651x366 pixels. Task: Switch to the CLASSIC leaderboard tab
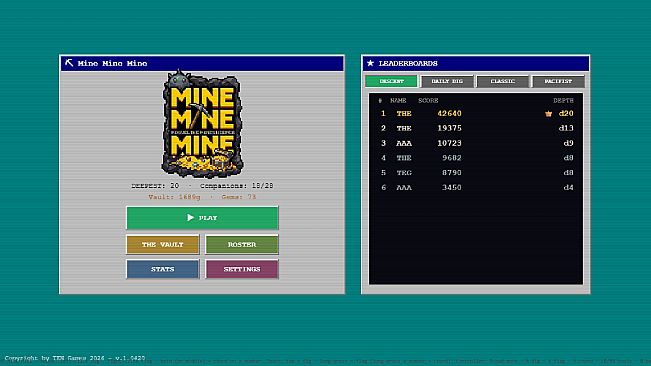click(x=502, y=81)
